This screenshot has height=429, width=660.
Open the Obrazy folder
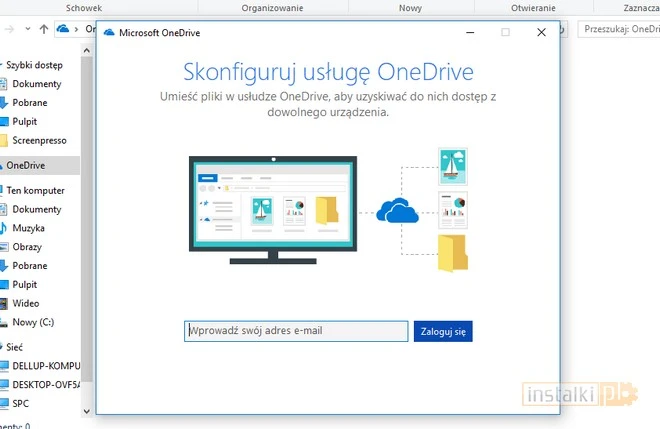28,247
